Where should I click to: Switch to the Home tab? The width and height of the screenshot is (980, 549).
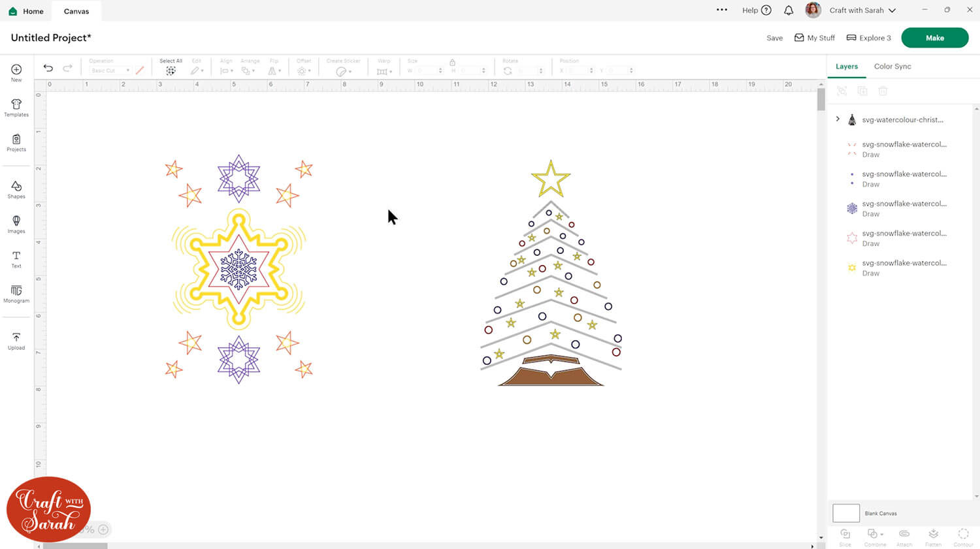26,11
